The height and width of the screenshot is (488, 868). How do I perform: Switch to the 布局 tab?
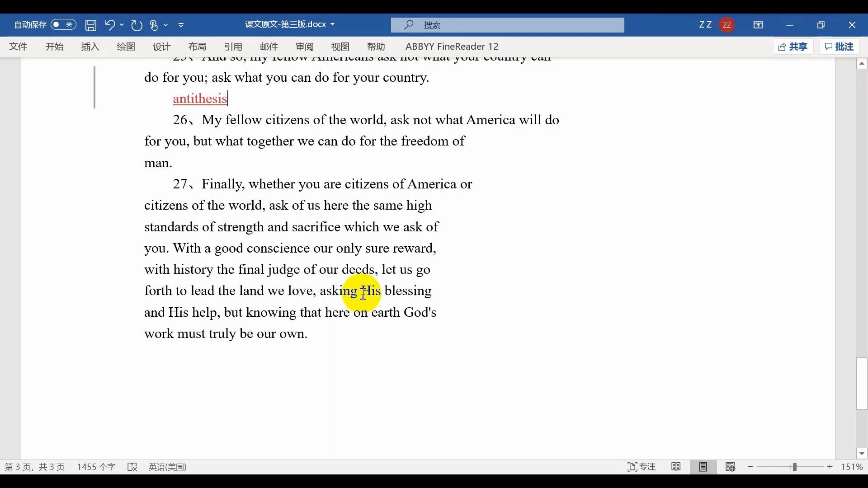pos(198,47)
